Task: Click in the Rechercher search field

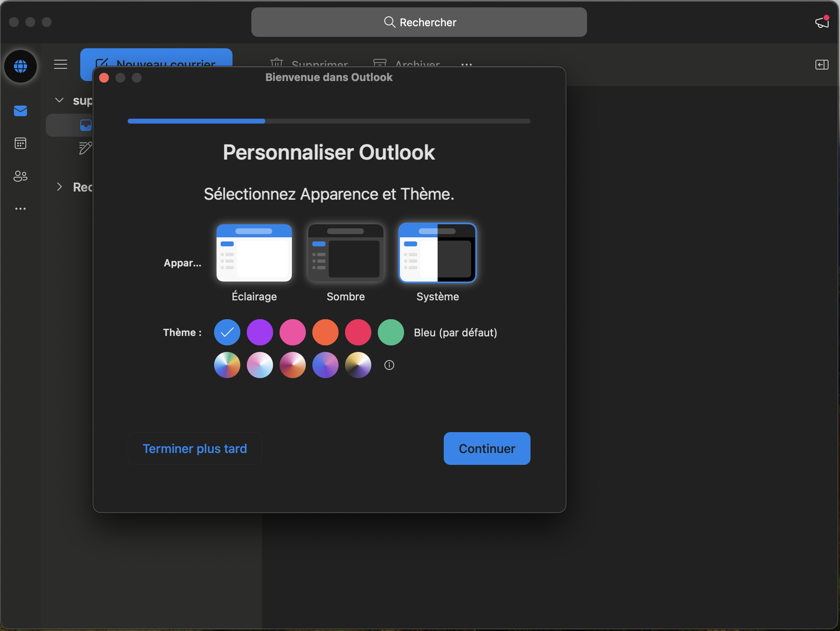Action: pos(419,22)
